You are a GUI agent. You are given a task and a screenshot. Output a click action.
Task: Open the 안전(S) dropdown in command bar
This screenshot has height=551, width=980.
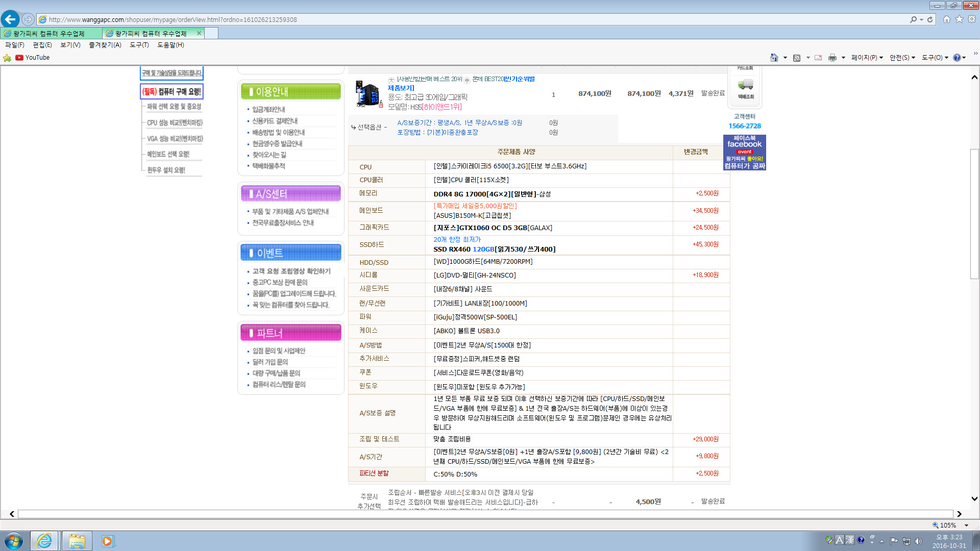pos(902,58)
